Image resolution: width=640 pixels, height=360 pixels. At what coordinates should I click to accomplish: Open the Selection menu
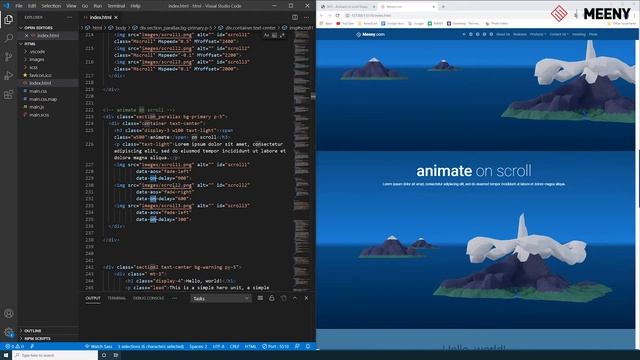pos(51,6)
